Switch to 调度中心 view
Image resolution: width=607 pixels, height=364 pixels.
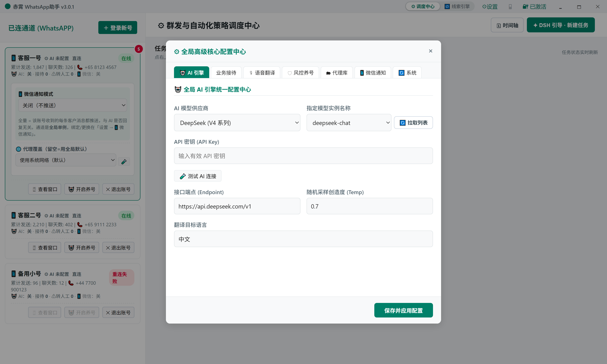pyautogui.click(x=423, y=6)
